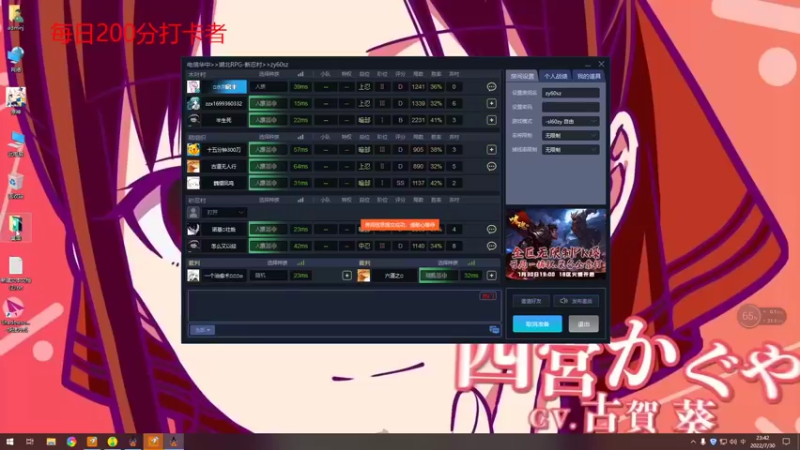Click empty room password field
This screenshot has width=800, height=450.
(570, 107)
